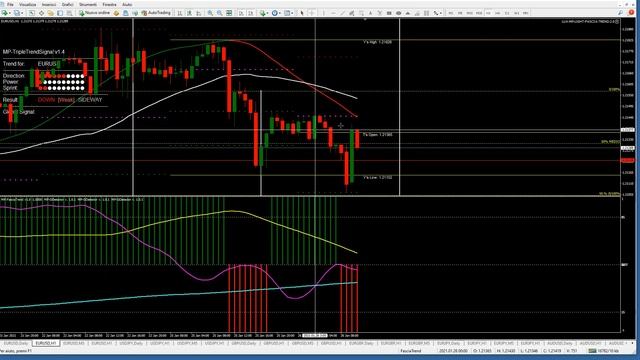Open the Indicators list dropdown

click(263, 13)
